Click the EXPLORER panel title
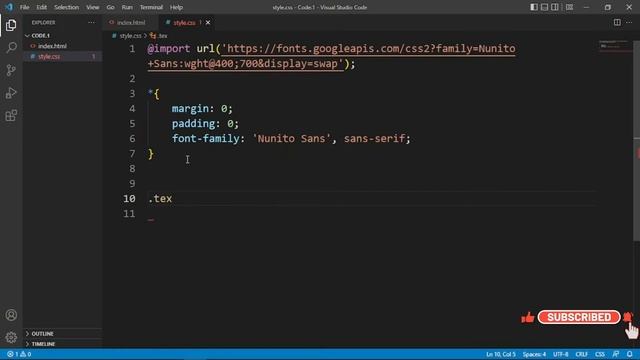This screenshot has width=640, height=360. pos(43,22)
